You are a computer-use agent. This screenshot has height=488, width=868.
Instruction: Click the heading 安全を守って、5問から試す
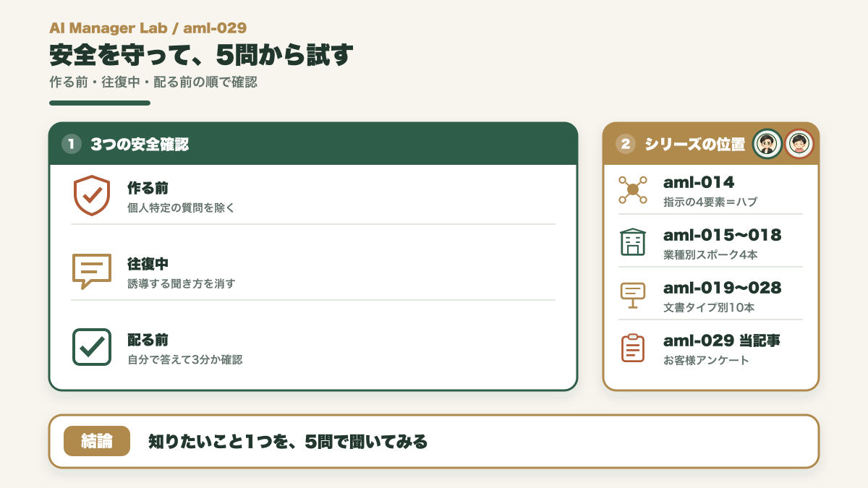201,55
